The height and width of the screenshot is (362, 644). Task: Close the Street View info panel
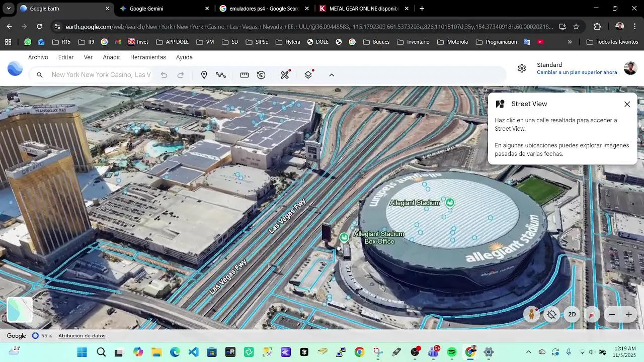click(627, 104)
